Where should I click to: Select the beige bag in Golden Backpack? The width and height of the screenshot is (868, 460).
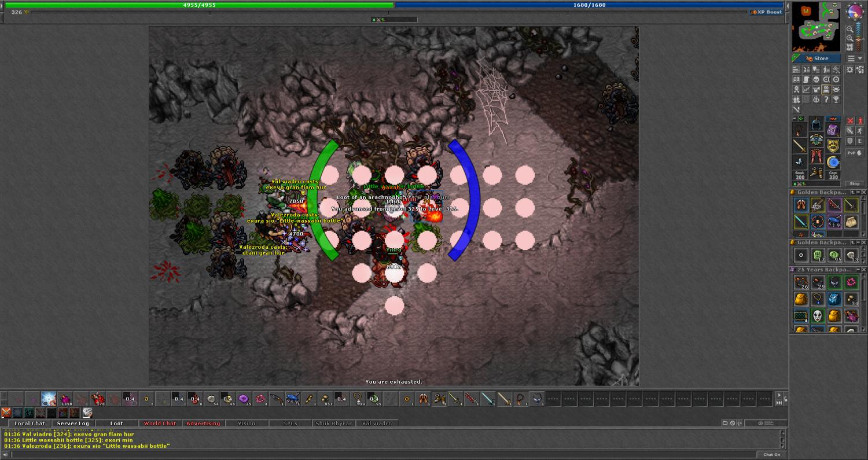coord(851,222)
